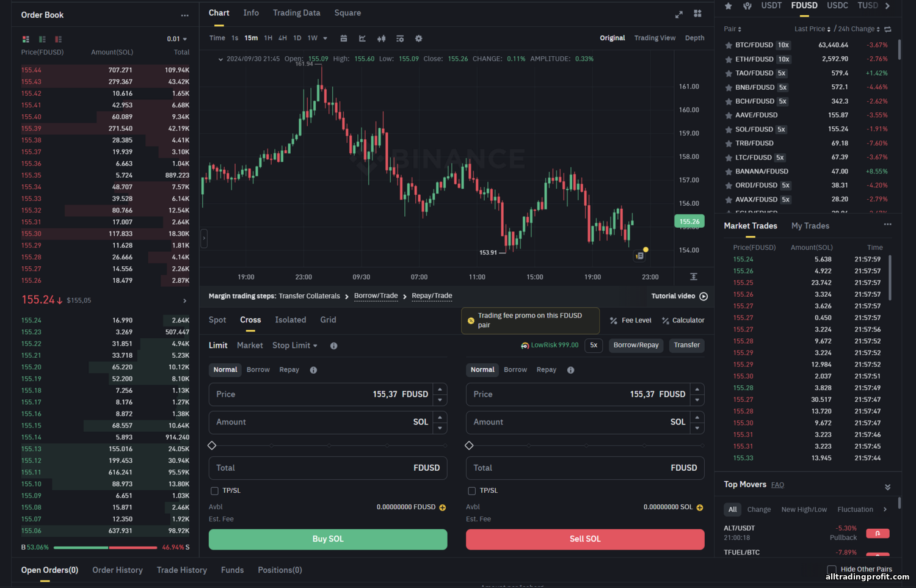Show order type info icon

click(x=333, y=346)
